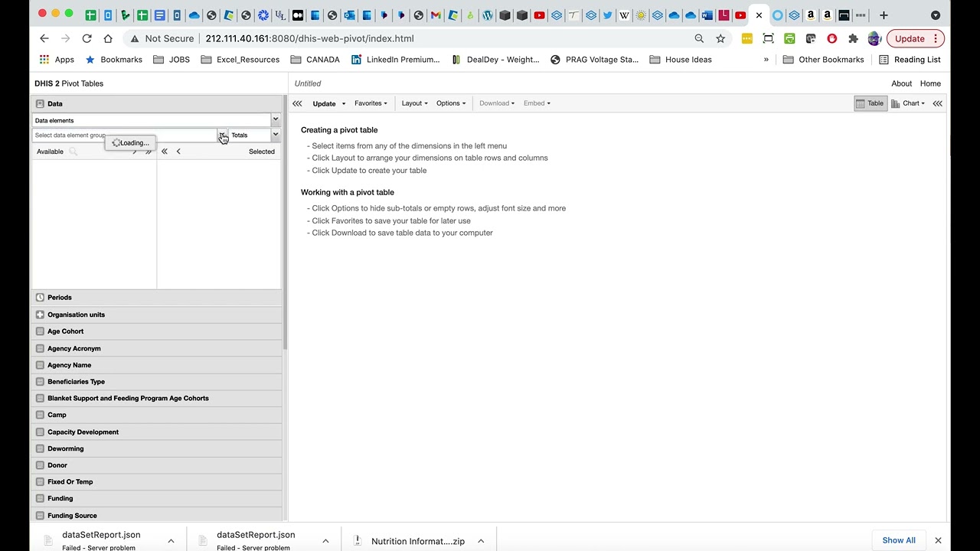The width and height of the screenshot is (980, 551).
Task: Expand the Funding dimension
Action: [156, 498]
